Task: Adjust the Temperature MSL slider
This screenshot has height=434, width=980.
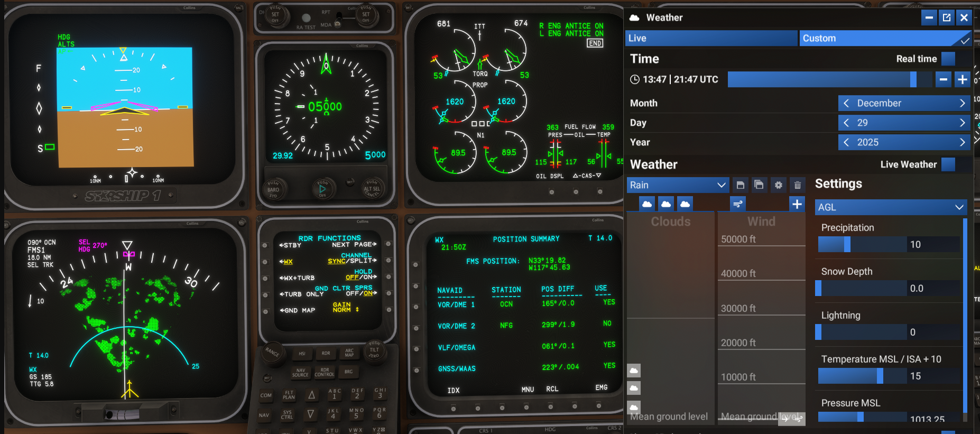Action: pos(862,376)
